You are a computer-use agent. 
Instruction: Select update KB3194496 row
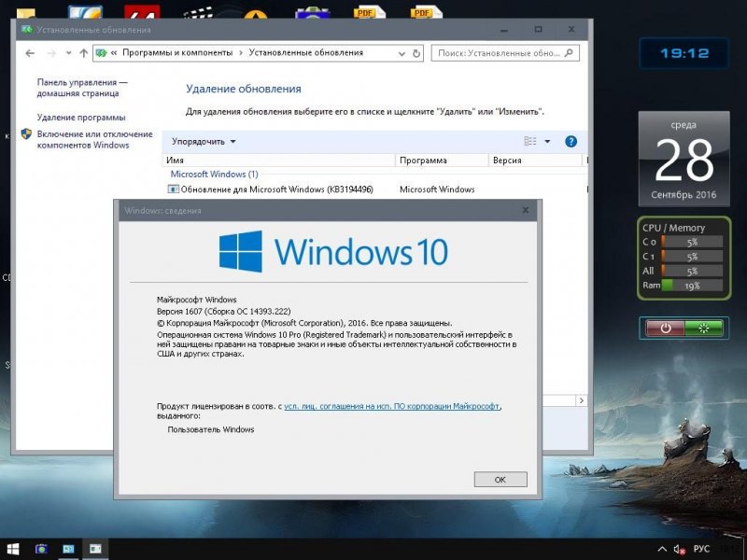point(376,189)
